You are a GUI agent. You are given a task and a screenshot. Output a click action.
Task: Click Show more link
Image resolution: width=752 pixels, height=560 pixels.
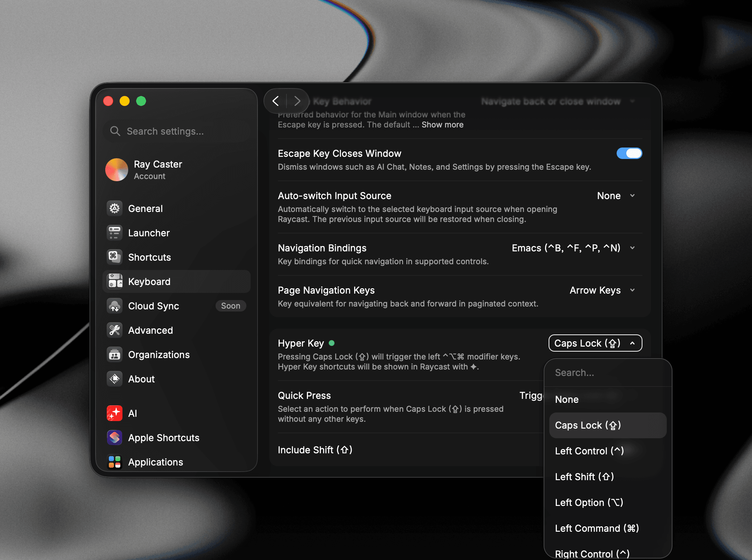442,125
